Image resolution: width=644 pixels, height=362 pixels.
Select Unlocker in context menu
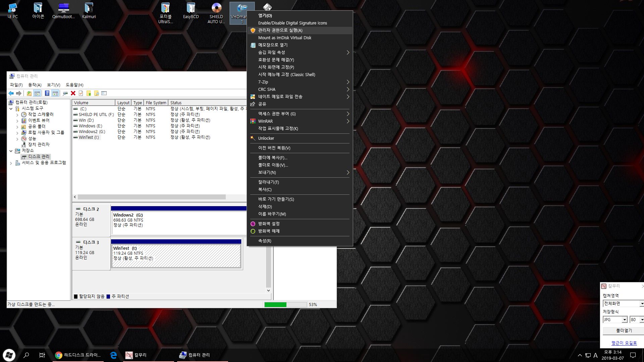tap(300, 138)
